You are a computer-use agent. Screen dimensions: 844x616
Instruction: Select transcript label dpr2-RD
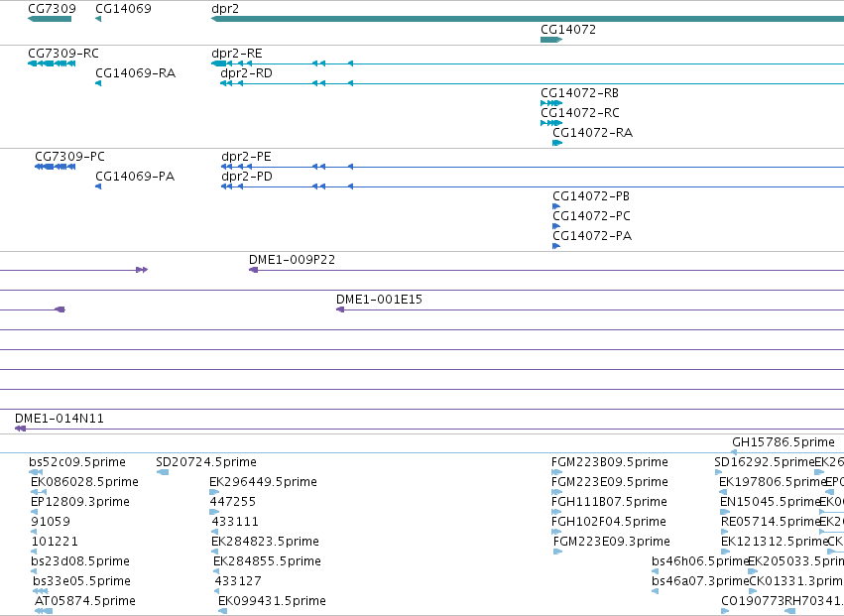coord(247,73)
